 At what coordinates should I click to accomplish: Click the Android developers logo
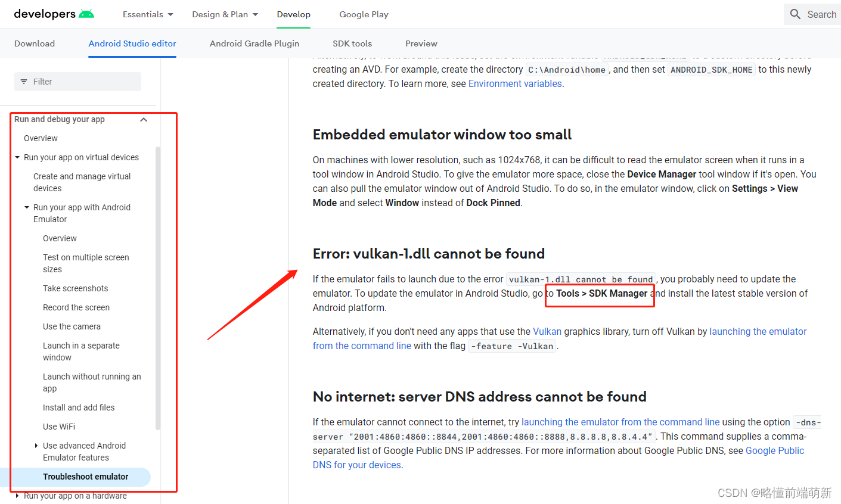(54, 14)
